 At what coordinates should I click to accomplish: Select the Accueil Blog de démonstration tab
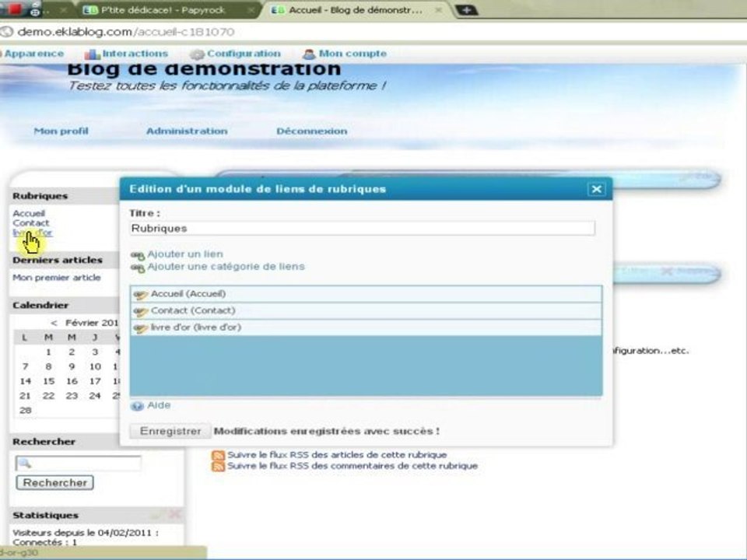[x=355, y=10]
